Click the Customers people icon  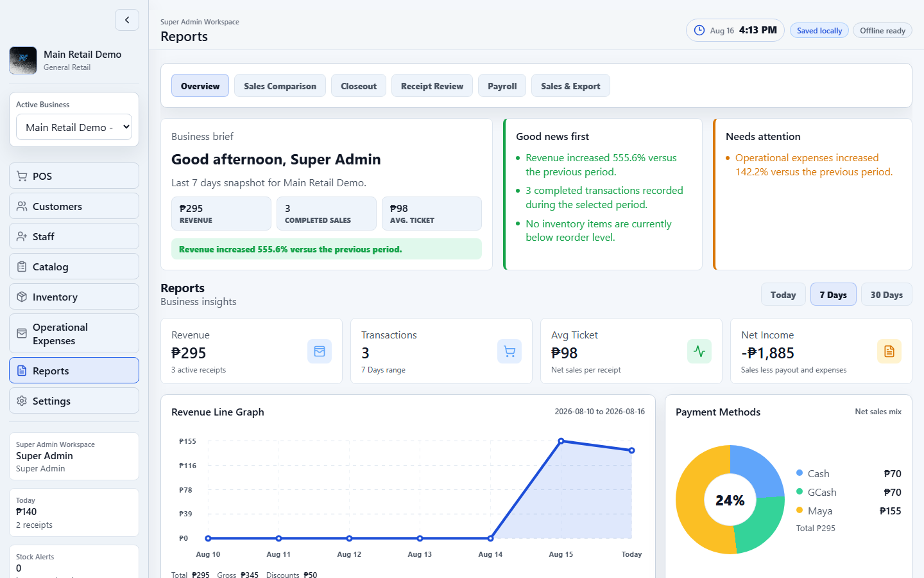[22, 206]
